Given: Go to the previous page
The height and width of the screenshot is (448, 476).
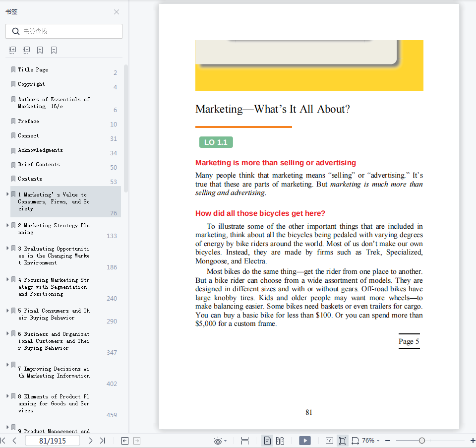Looking at the screenshot, I should tap(14, 441).
